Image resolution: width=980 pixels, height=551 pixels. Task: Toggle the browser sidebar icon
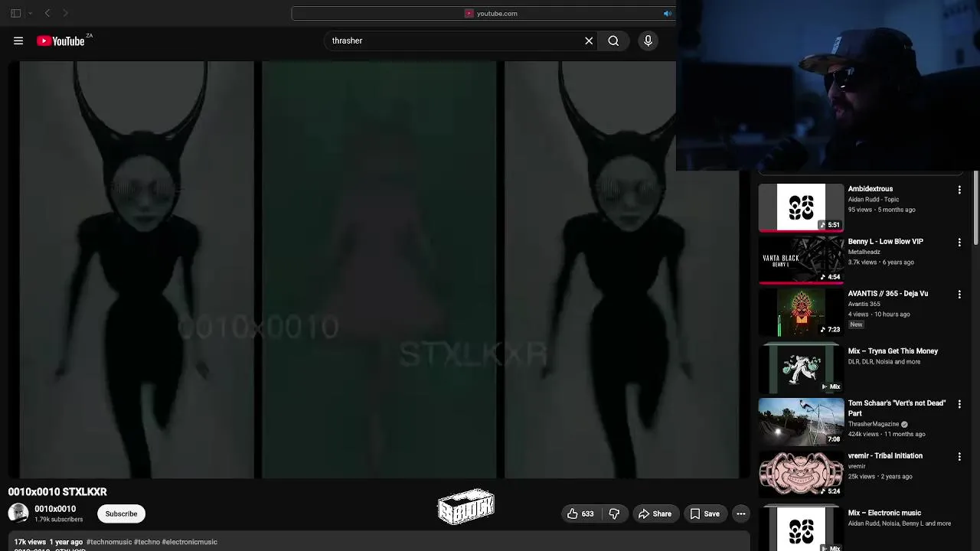pos(15,13)
